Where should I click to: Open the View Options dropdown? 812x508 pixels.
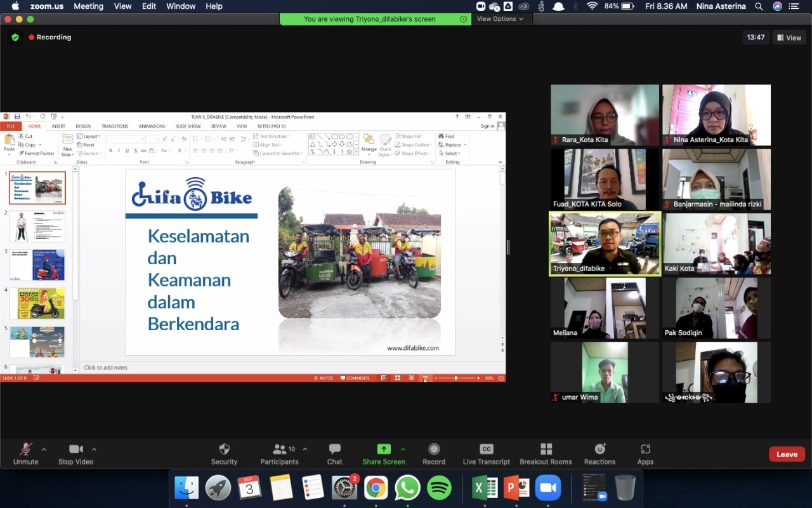point(500,19)
